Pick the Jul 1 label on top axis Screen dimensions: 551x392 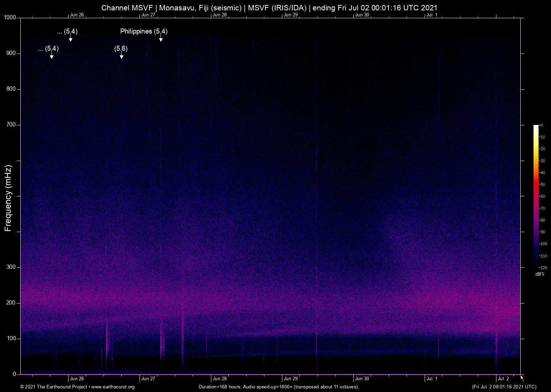click(x=432, y=15)
